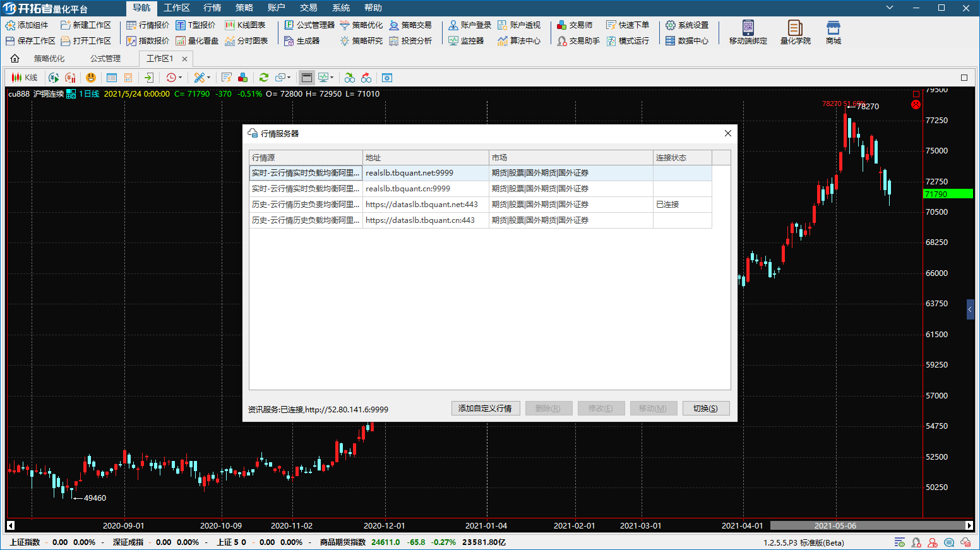Open the link chain dropdown in toolbar
This screenshot has width=980, height=550.
[x=289, y=78]
